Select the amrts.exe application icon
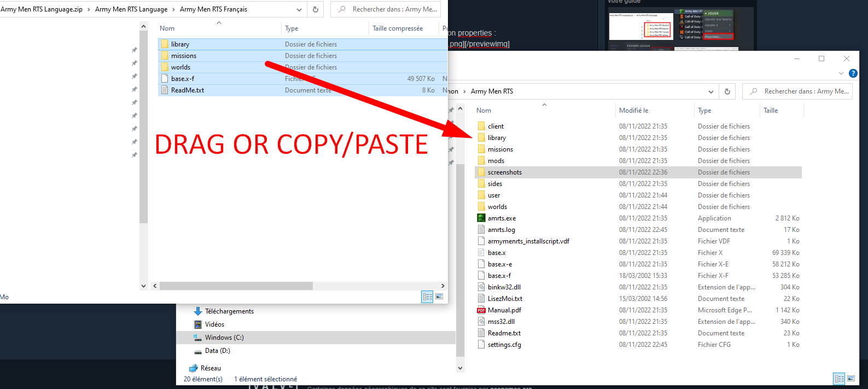Screen dimensions: 868x389 tap(481, 218)
